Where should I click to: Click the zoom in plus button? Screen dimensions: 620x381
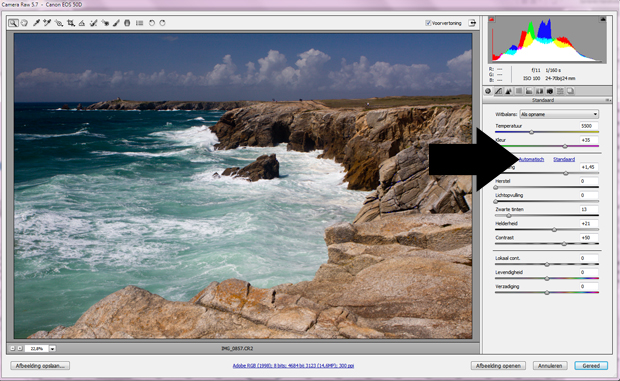point(19,348)
